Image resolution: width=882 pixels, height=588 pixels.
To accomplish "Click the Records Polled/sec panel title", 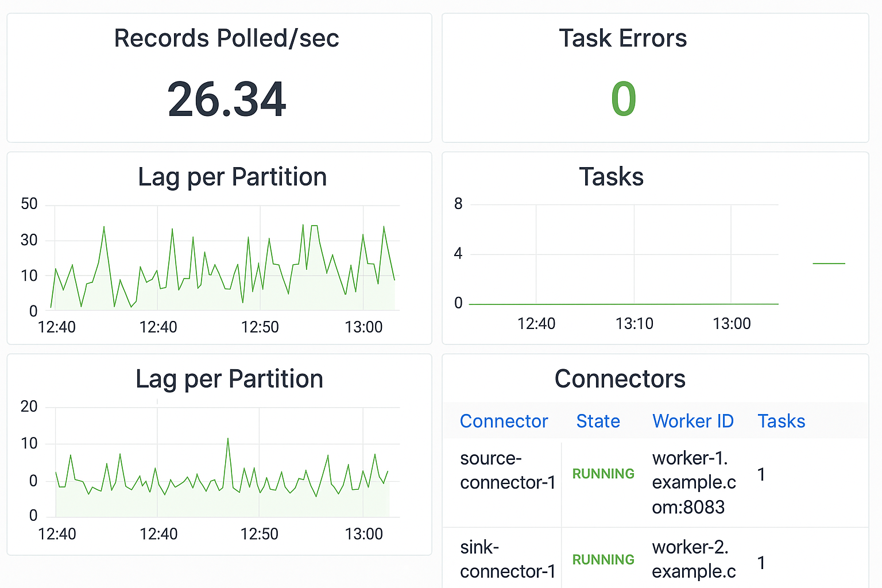I will [226, 38].
